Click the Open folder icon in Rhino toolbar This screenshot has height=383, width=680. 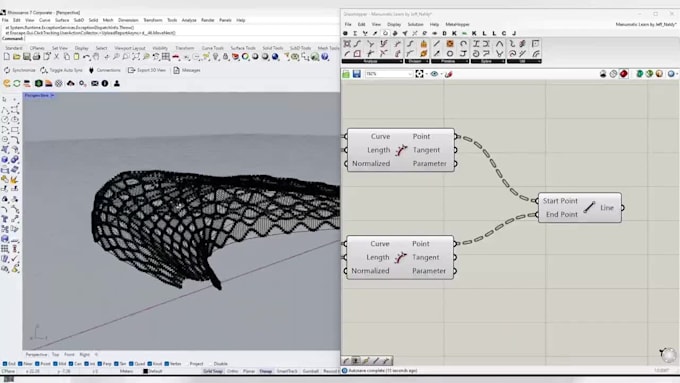16,57
